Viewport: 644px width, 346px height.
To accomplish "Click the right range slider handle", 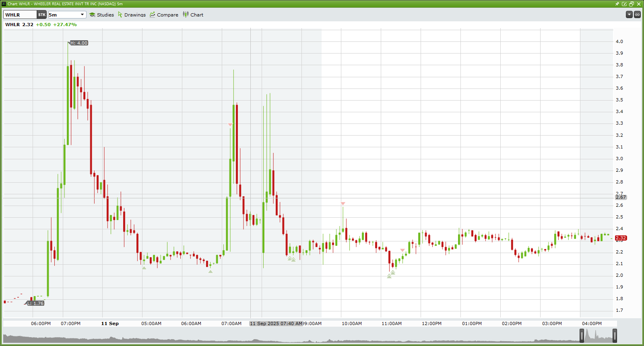I will [615, 336].
